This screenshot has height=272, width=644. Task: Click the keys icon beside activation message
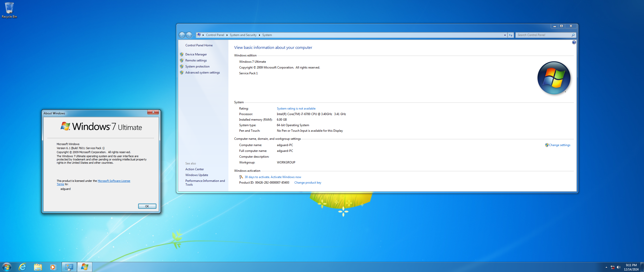(x=241, y=177)
